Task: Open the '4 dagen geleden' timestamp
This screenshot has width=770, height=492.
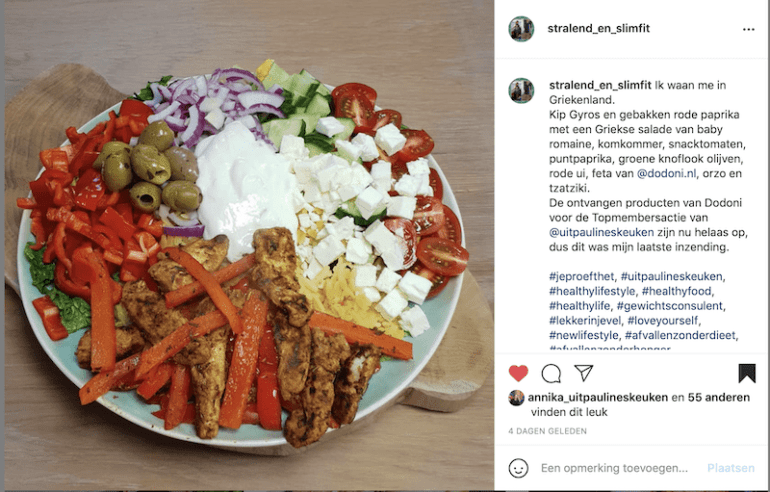Action: 548,431
